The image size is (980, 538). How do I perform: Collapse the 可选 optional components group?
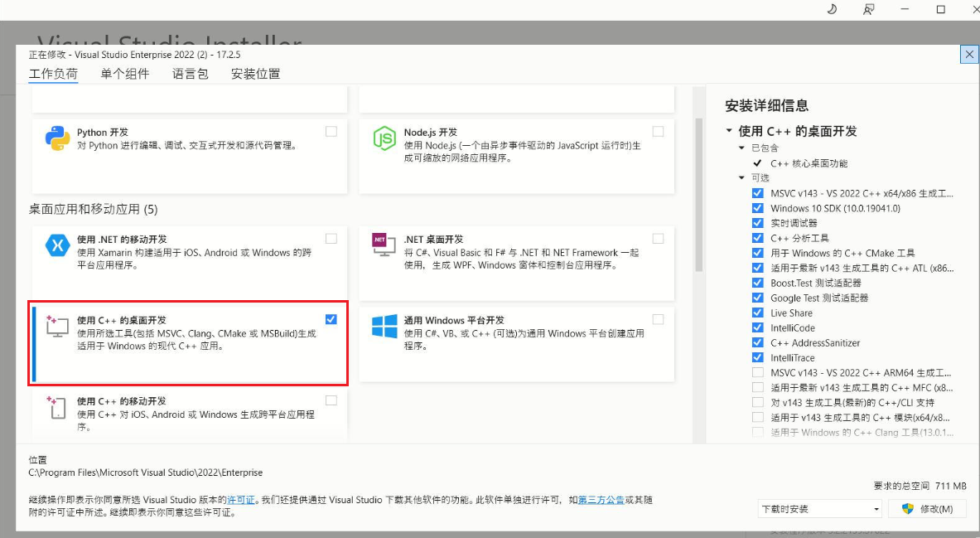click(742, 178)
